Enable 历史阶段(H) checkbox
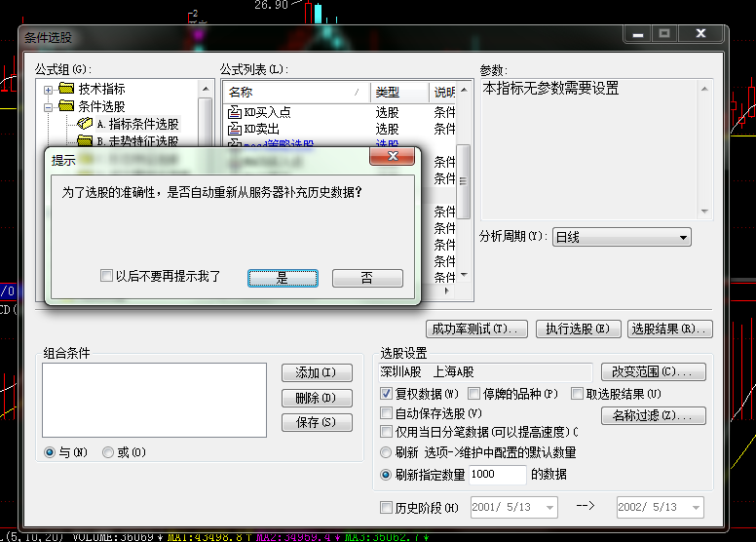The height and width of the screenshot is (542, 756). (386, 507)
